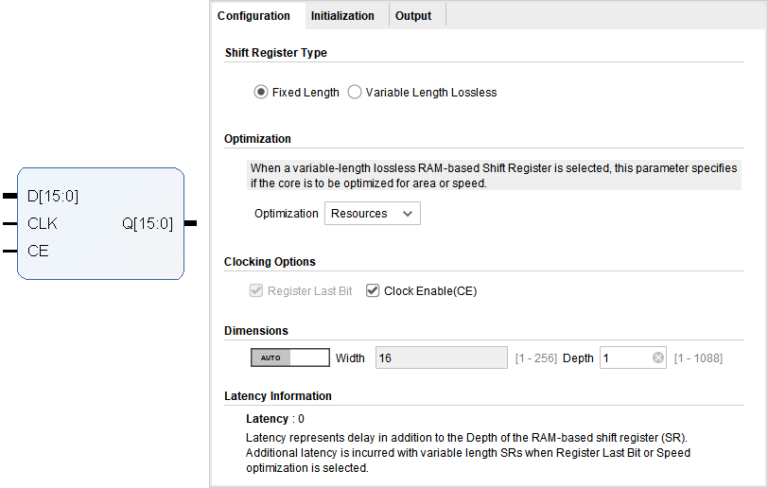
Task: Click the Dimensions section heading
Action: coord(256,330)
